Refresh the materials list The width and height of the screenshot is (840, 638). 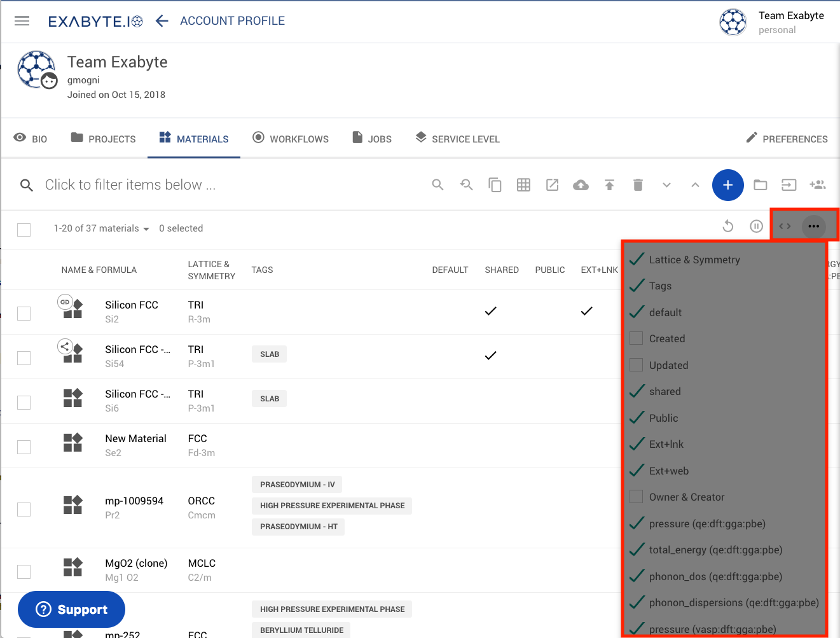point(727,226)
